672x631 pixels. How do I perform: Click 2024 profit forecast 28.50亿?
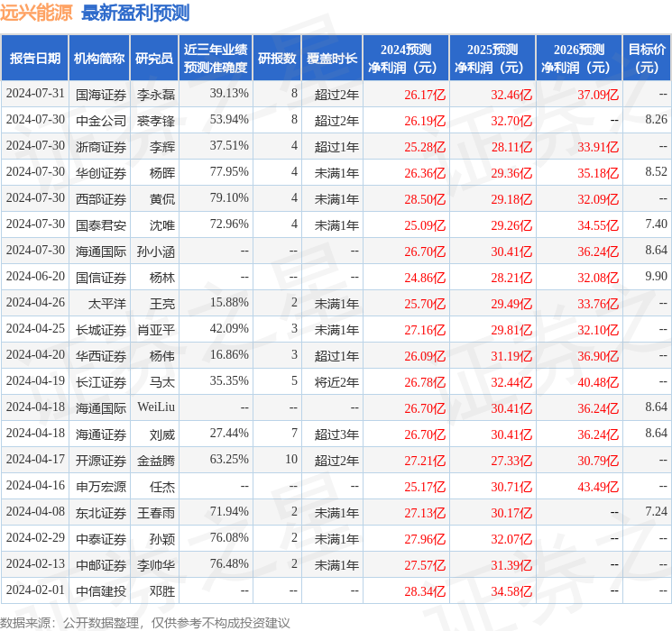pos(425,199)
